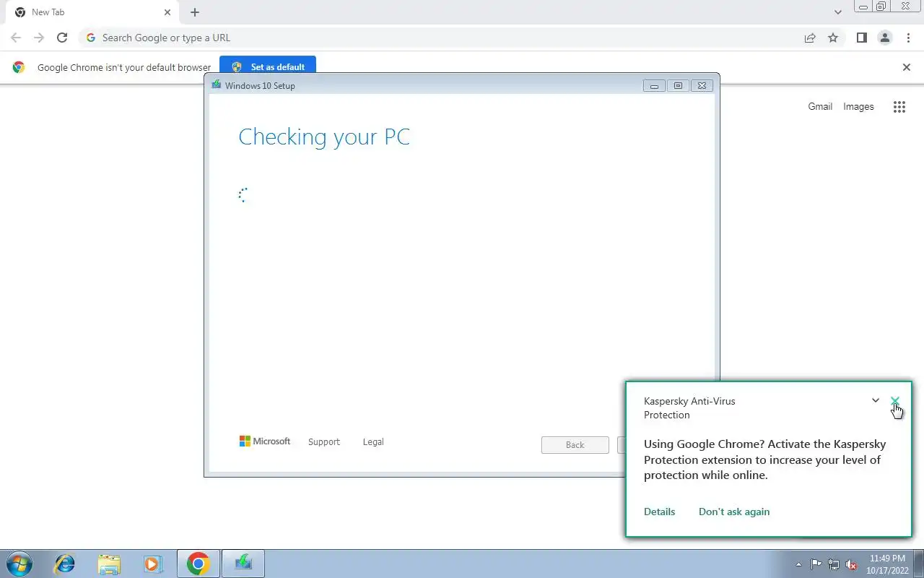Minimize the Windows 10 Setup window
This screenshot has height=578, width=924.
point(654,85)
